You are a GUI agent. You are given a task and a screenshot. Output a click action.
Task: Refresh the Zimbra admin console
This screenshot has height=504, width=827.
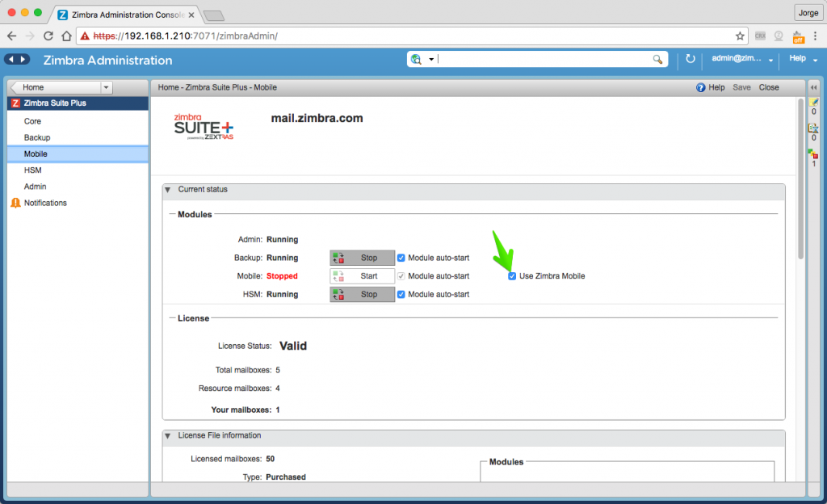pyautogui.click(x=690, y=58)
